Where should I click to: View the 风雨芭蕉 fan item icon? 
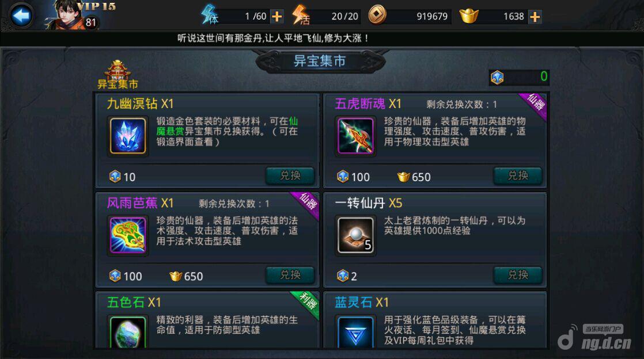pos(128,235)
